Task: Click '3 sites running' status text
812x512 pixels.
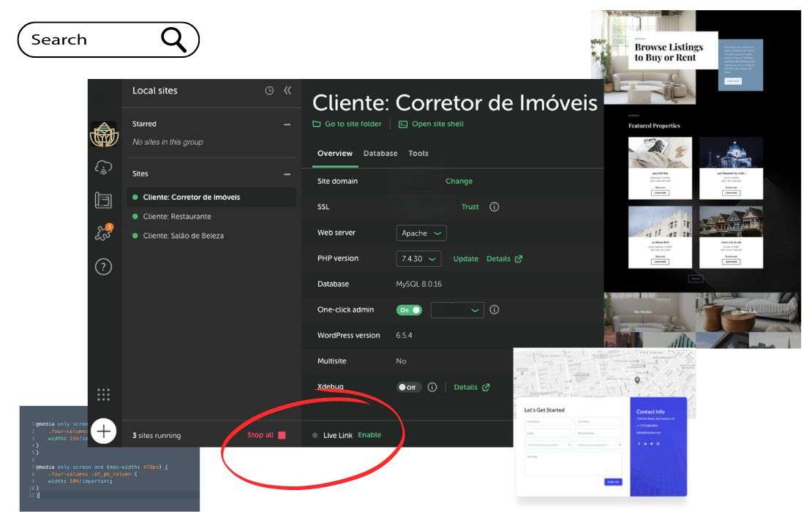Action: pyautogui.click(x=157, y=435)
